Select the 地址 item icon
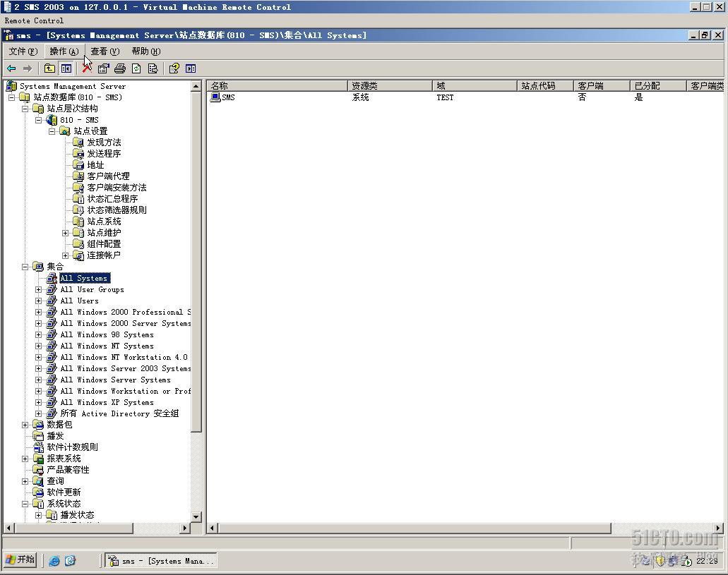 (x=78, y=165)
